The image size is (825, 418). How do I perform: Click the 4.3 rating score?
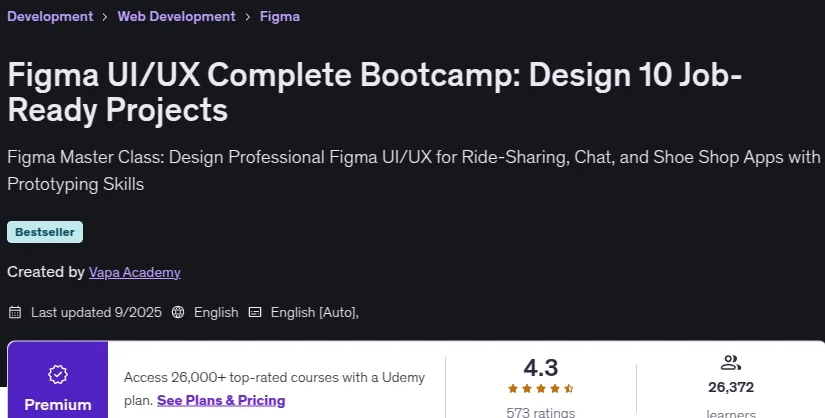[541, 367]
